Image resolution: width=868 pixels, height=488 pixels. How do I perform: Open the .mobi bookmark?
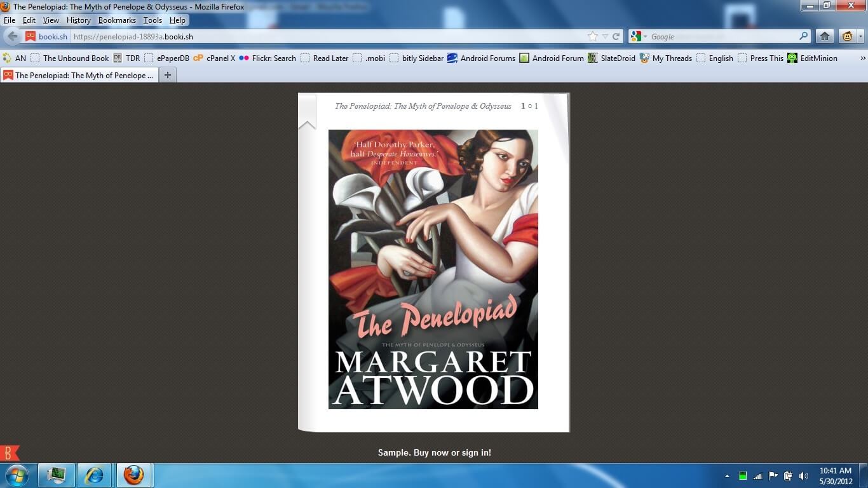(369, 58)
